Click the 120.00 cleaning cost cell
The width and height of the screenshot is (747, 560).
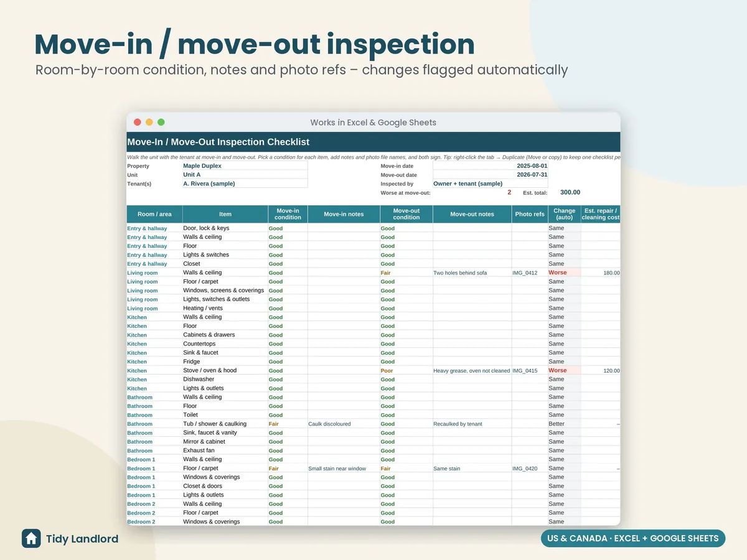point(601,370)
